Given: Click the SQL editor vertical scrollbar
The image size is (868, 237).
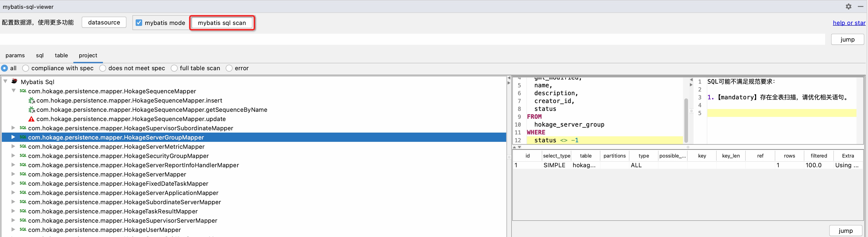Looking at the screenshot, I should click(x=686, y=120).
